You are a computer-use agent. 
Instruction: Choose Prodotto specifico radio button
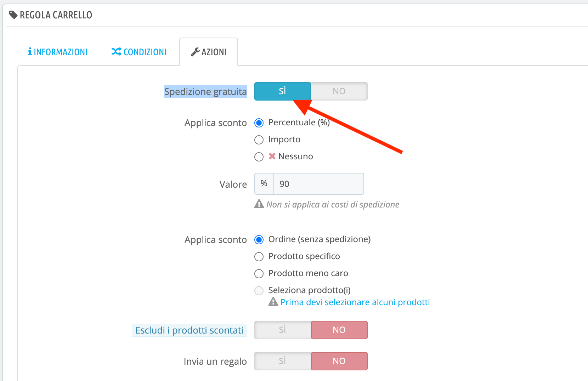[x=259, y=257]
